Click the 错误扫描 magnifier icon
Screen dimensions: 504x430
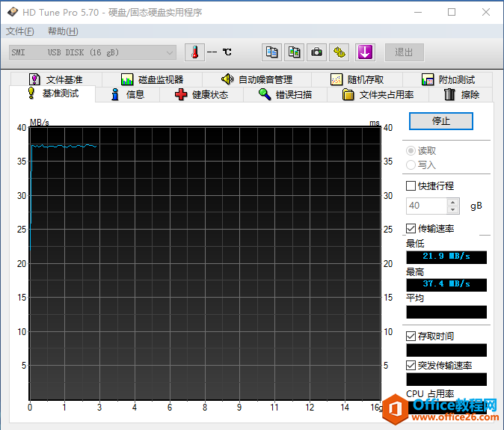(265, 94)
